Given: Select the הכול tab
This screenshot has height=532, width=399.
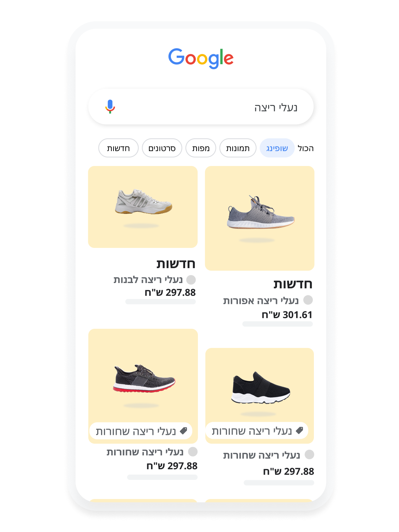Looking at the screenshot, I should point(305,148).
